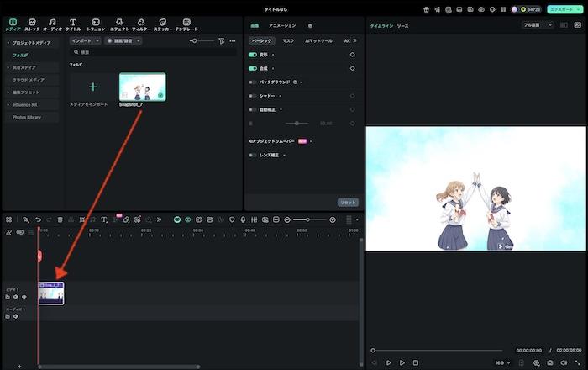Expand the AI Object Remover section
This screenshot has width=588, height=370.
pos(311,141)
